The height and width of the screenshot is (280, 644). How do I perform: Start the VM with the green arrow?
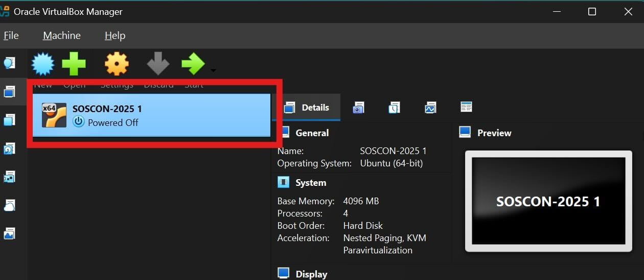tap(193, 64)
